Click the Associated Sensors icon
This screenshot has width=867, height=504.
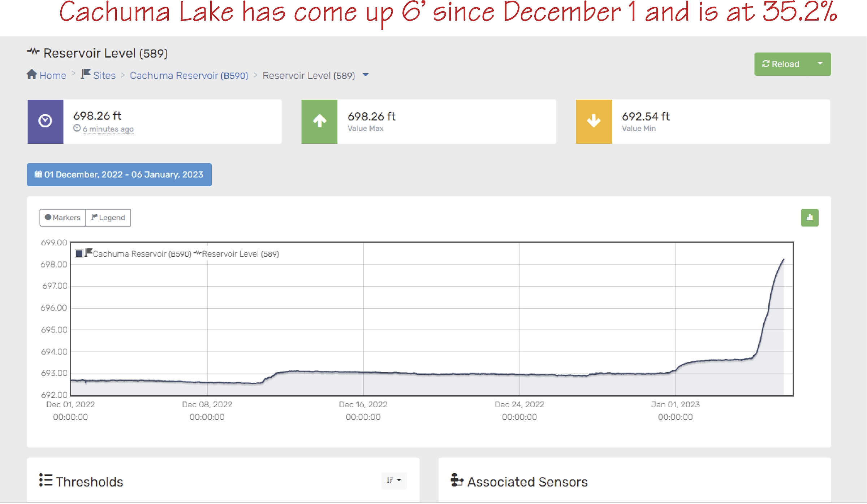[x=457, y=481]
